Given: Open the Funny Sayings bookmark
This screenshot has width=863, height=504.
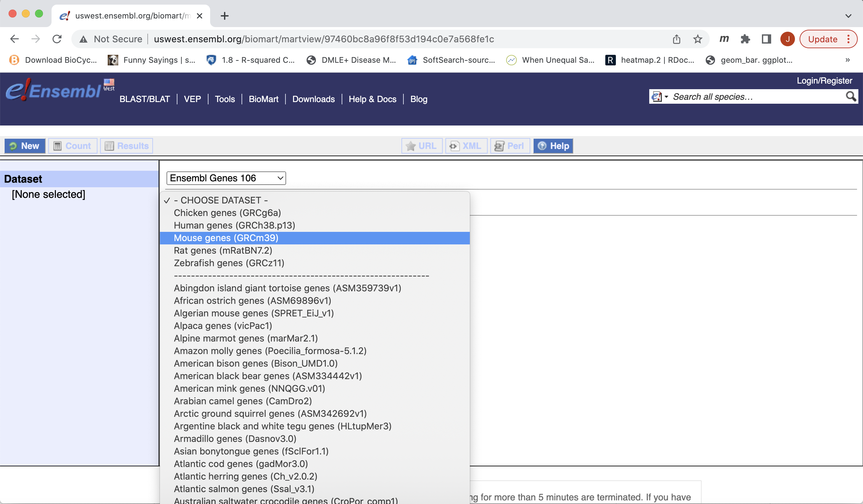Looking at the screenshot, I should point(151,60).
